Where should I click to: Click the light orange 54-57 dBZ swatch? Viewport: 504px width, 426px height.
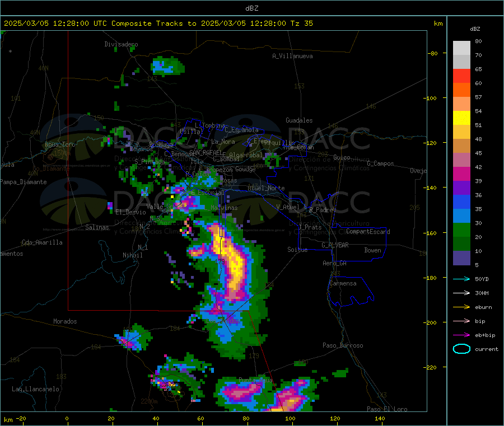coord(461,104)
